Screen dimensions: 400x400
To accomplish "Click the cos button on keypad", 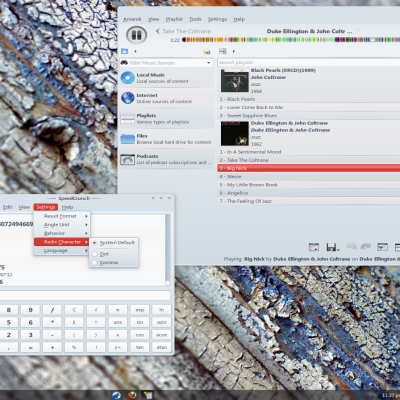I will pyautogui.click(x=140, y=335).
